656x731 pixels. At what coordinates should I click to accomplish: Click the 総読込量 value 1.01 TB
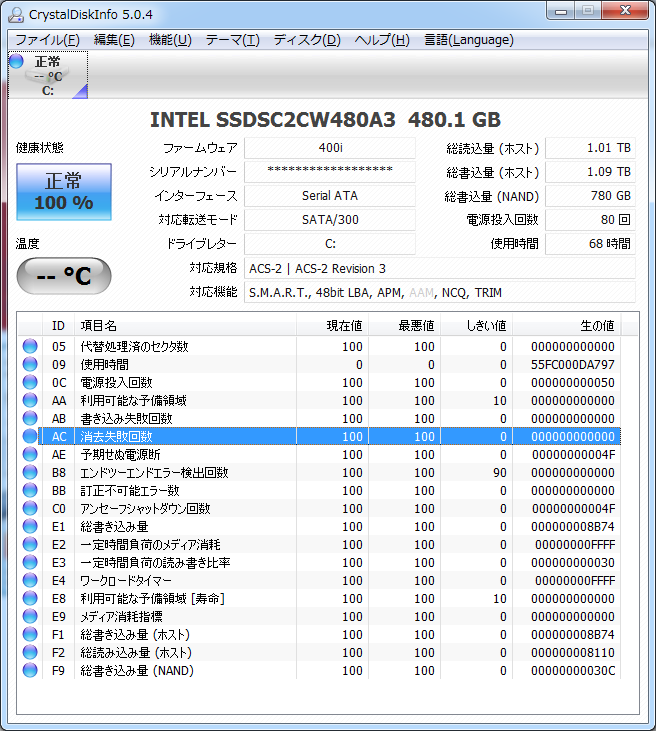(x=590, y=148)
